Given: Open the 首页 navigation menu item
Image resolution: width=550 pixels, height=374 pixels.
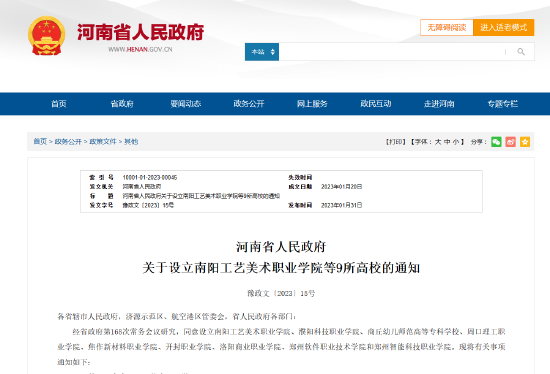Looking at the screenshot, I should coord(59,104).
